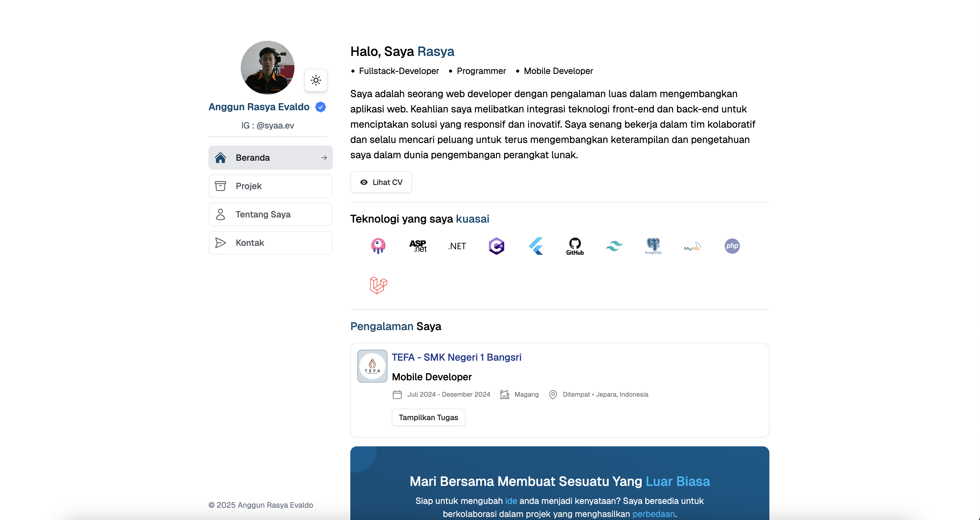
Task: Expand Tampilkan Tugas in TEFA experience
Action: [x=428, y=417]
